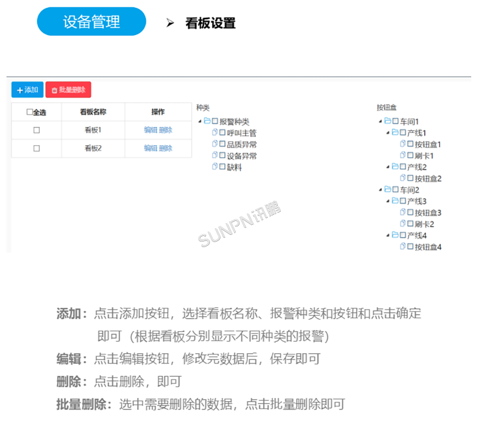479x448 pixels.
Task: Tick the checkbox for 看板1 row
Action: 37,130
